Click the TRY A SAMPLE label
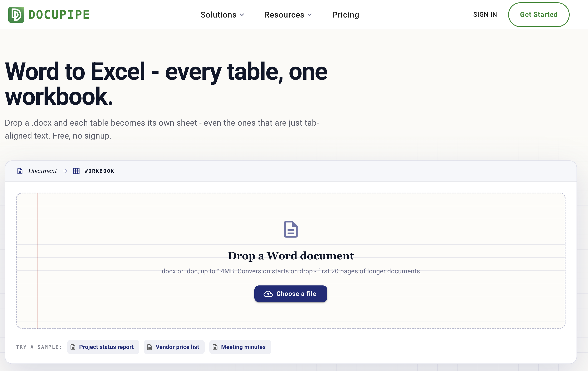588x371 pixels. [39, 347]
